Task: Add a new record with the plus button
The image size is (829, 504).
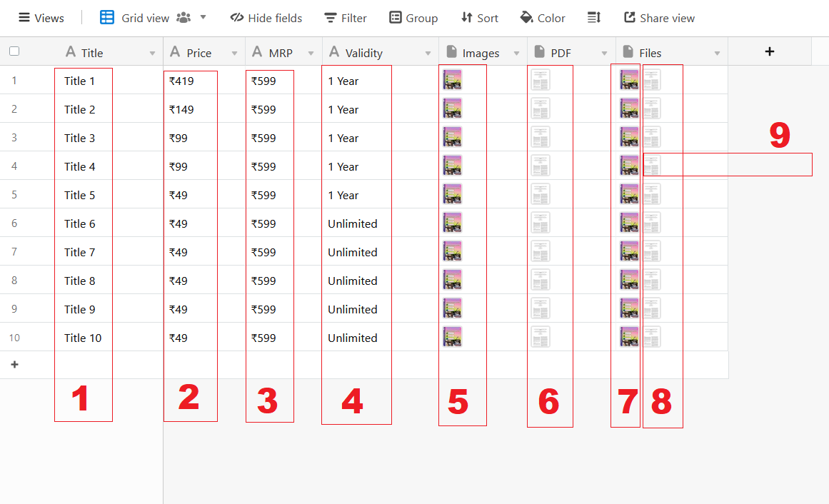Action: coord(15,364)
